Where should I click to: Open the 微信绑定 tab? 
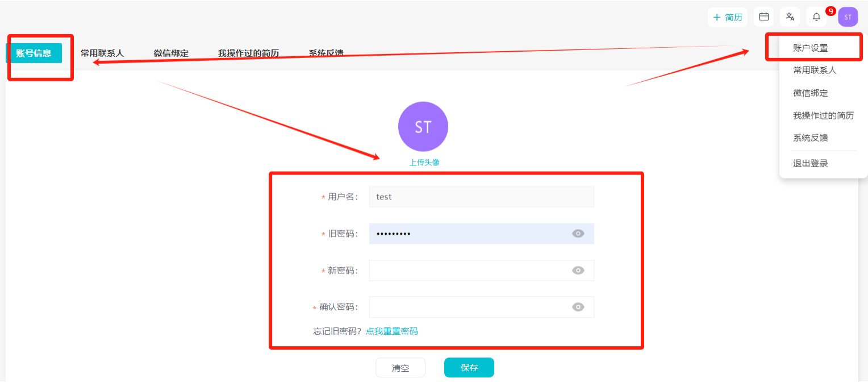171,53
